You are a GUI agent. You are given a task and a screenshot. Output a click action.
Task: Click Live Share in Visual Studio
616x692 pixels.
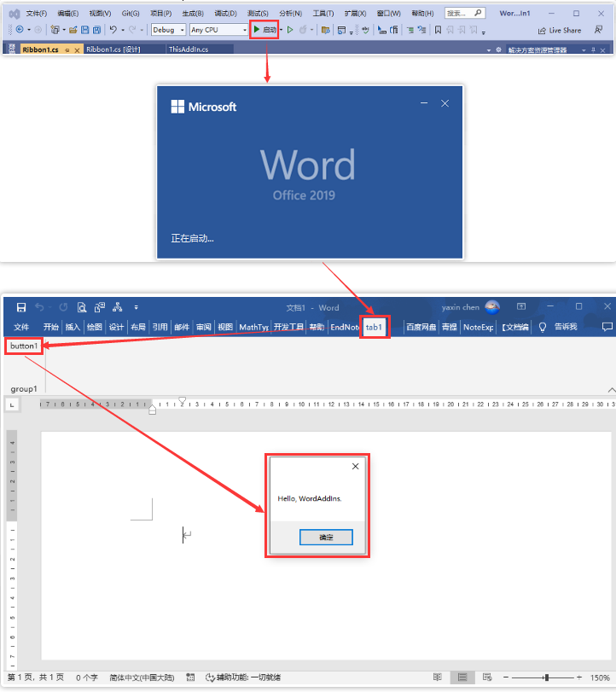click(x=560, y=31)
